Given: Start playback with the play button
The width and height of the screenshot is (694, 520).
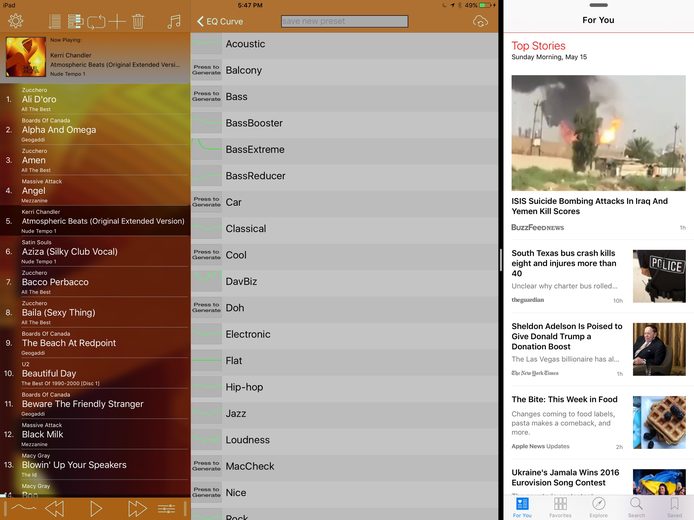Looking at the screenshot, I should click(x=96, y=508).
